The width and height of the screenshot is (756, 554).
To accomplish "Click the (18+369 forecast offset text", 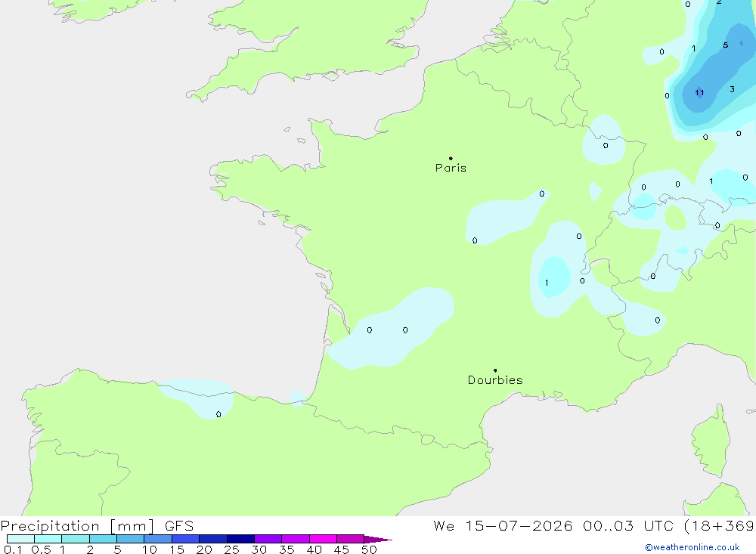I will click(x=720, y=526).
